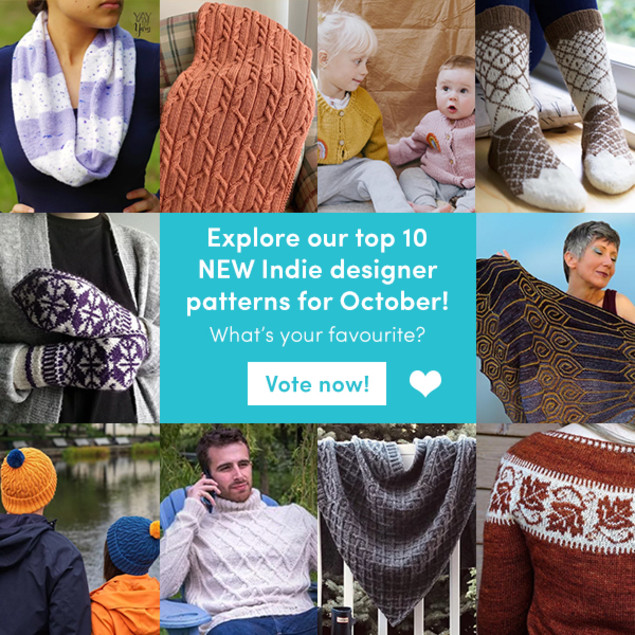Click the rainbow patch on pink cardigan
This screenshot has height=635, width=635.
(433, 142)
